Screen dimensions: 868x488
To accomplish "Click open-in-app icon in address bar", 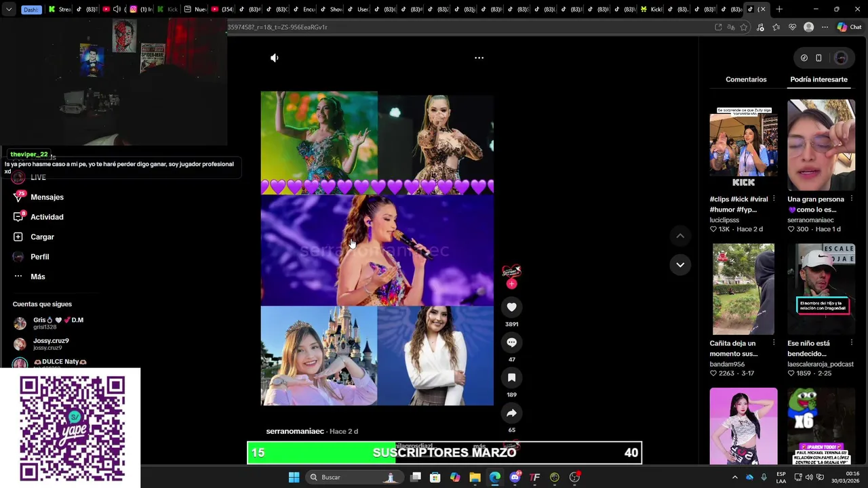I will (718, 27).
